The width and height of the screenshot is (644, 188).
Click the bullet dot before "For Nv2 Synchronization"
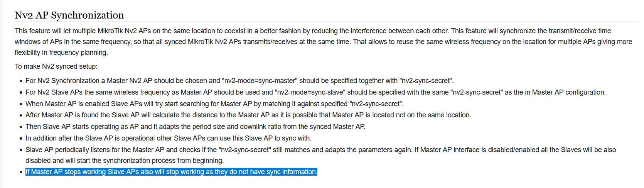coord(21,81)
